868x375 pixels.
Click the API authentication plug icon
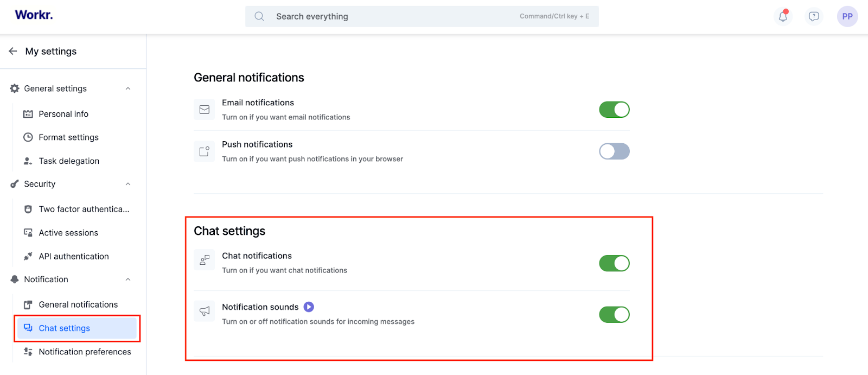[x=28, y=256]
